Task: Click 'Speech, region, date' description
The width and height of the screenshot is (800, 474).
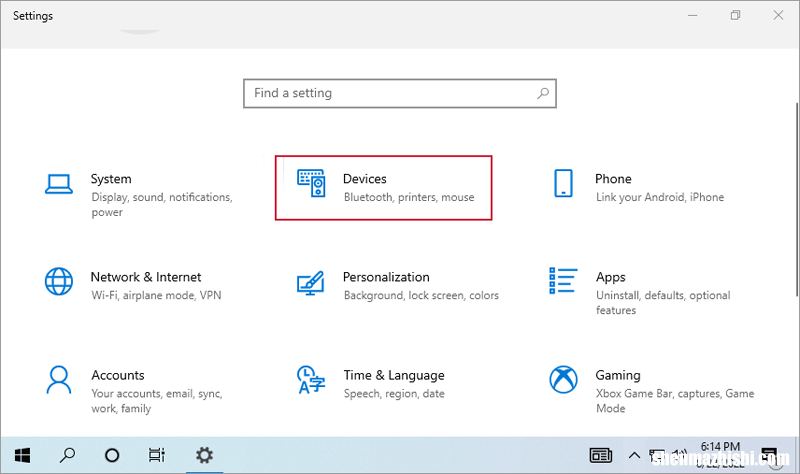Action: click(394, 394)
